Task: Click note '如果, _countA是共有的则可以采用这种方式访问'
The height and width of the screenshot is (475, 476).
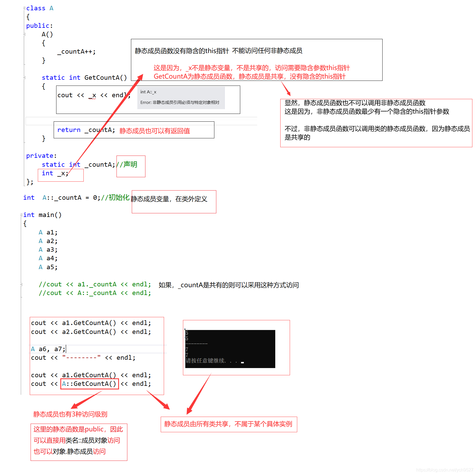Action: click(229, 285)
